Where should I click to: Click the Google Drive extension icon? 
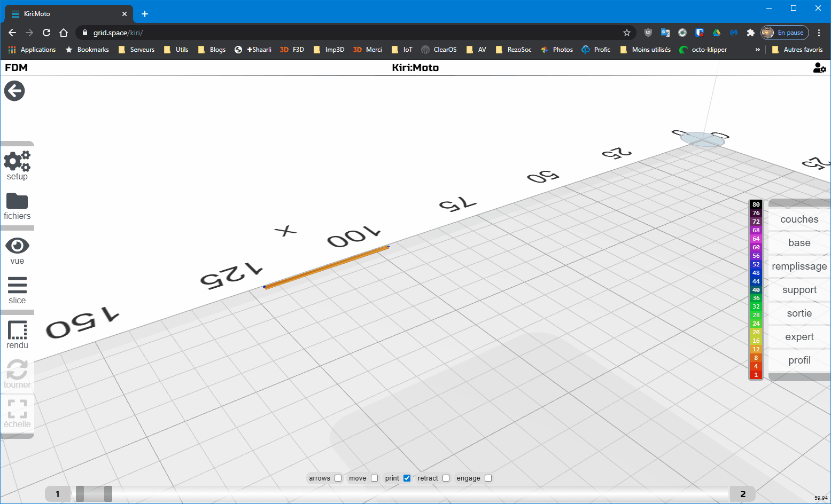click(717, 33)
